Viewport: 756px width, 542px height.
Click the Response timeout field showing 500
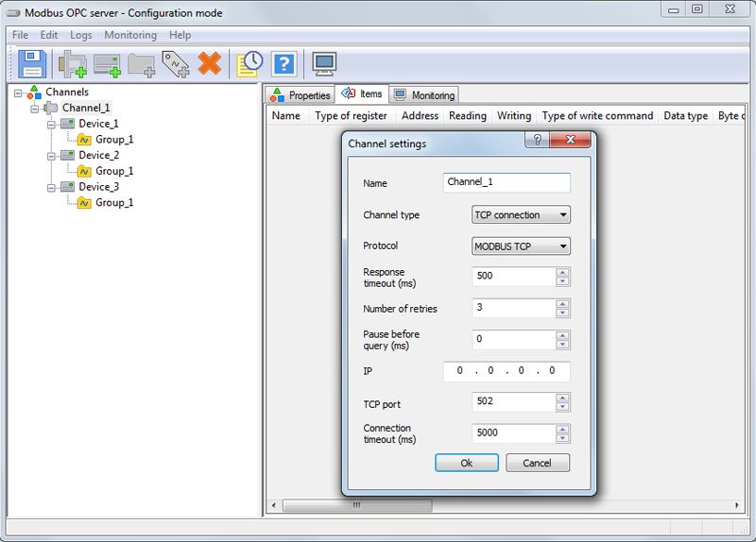click(514, 277)
